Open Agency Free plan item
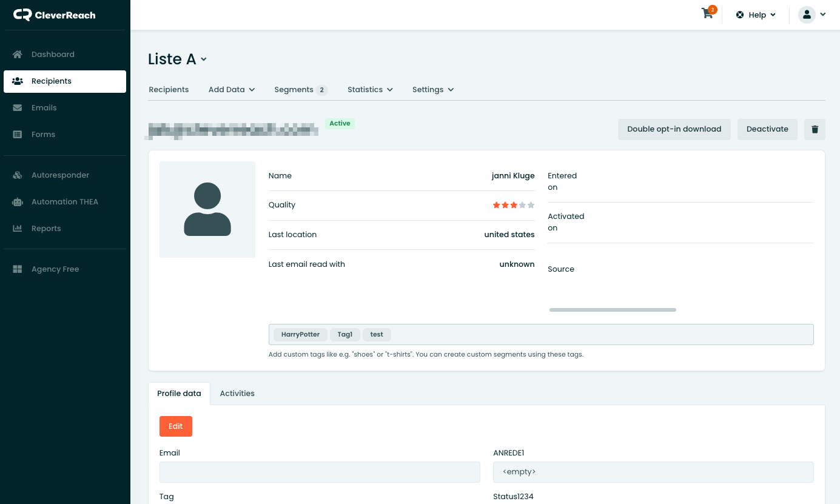Viewport: 840px width, 504px height. 55,269
